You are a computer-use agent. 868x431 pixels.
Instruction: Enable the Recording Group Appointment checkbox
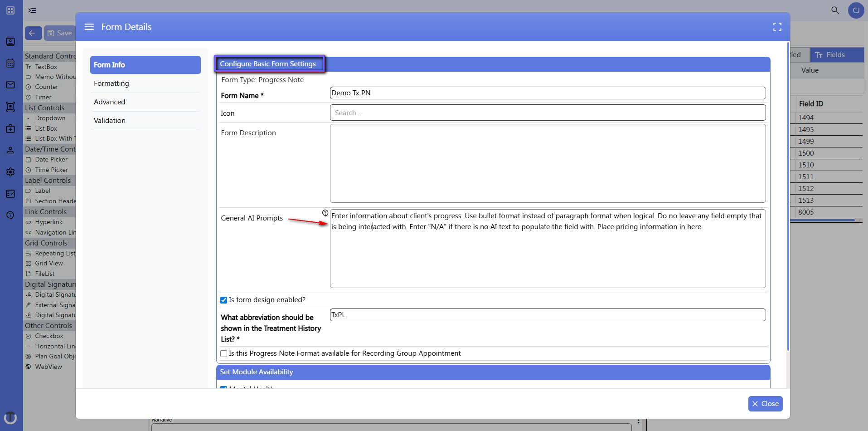[x=224, y=353]
